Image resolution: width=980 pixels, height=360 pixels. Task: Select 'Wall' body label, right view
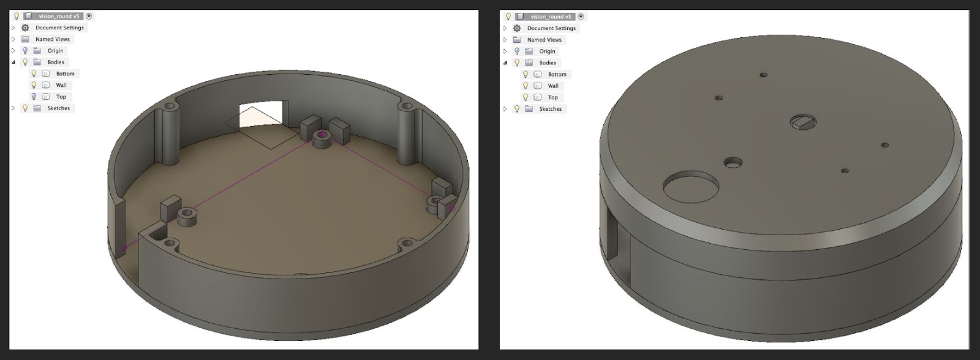553,86
